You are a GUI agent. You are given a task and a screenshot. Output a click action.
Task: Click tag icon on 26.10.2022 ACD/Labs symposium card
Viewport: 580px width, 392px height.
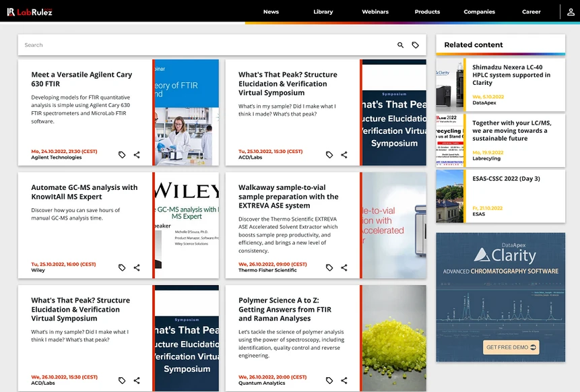click(122, 380)
